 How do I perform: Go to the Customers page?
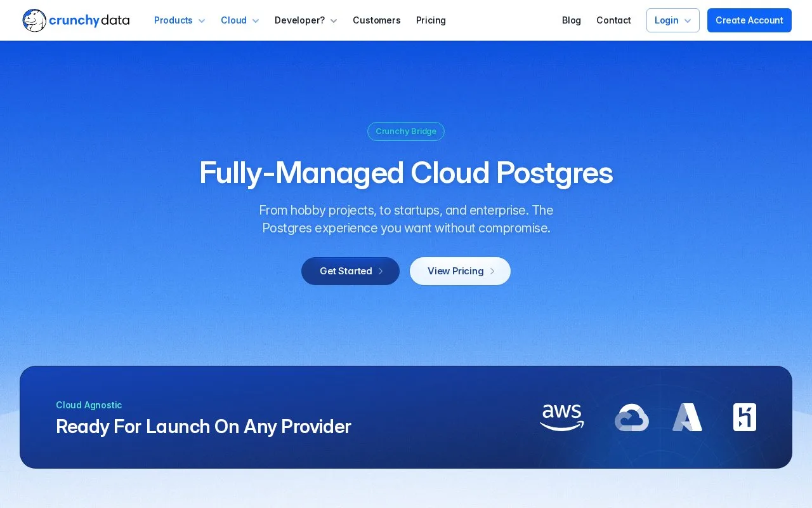tap(377, 20)
